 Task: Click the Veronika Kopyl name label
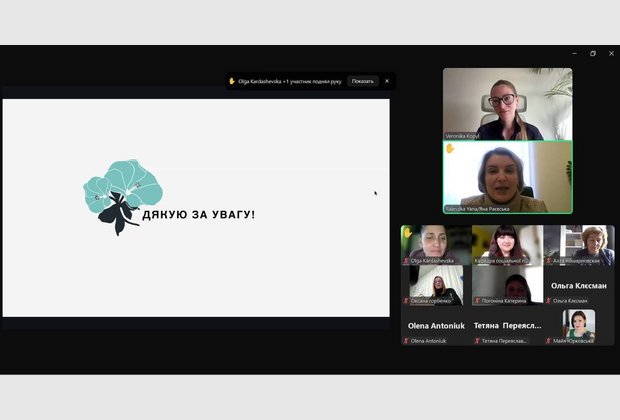pyautogui.click(x=462, y=136)
